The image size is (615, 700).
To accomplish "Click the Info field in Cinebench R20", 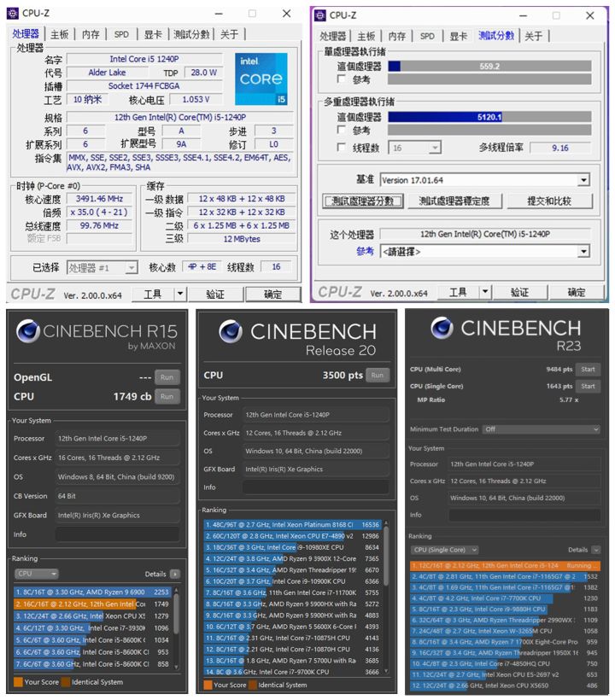I will [x=315, y=487].
